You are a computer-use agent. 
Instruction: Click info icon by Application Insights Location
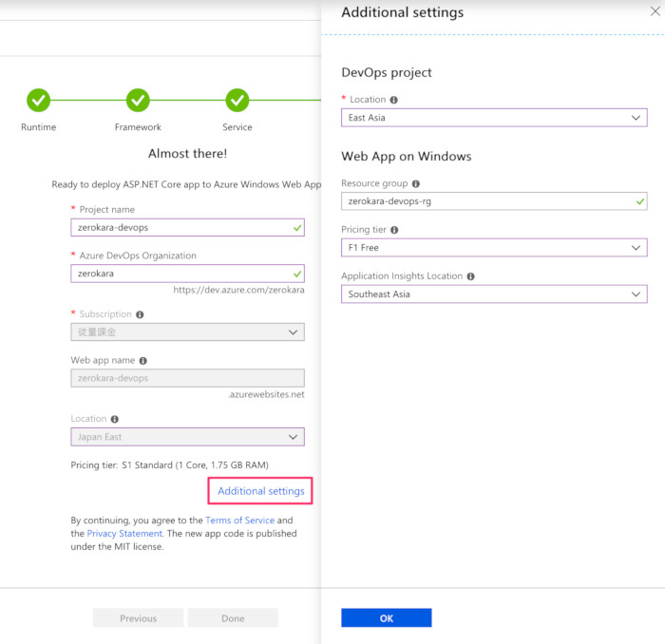(x=470, y=276)
